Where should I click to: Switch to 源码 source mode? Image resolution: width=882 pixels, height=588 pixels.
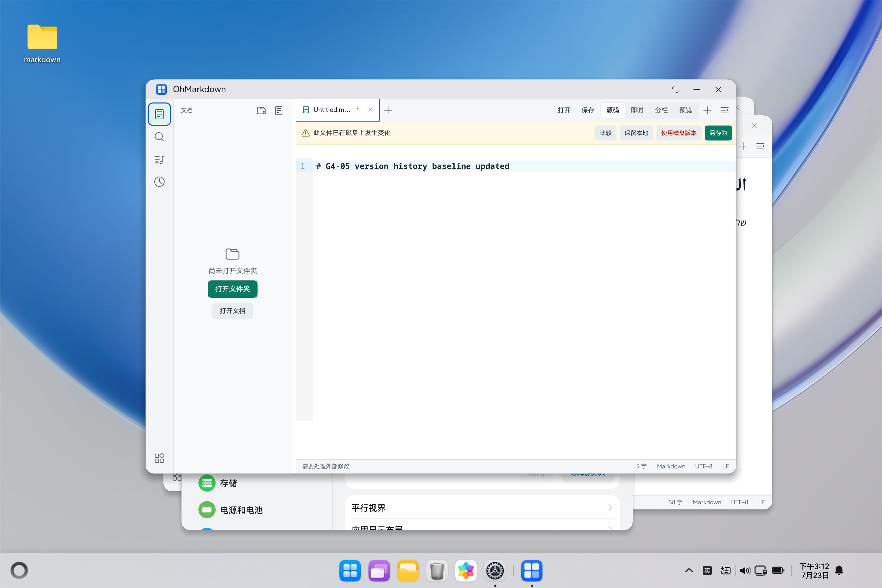click(x=612, y=110)
